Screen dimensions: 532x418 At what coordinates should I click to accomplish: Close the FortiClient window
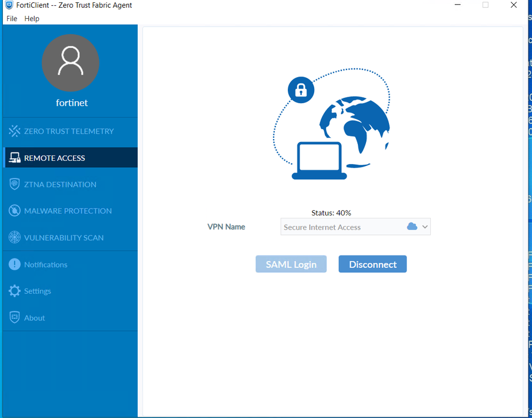point(514,5)
